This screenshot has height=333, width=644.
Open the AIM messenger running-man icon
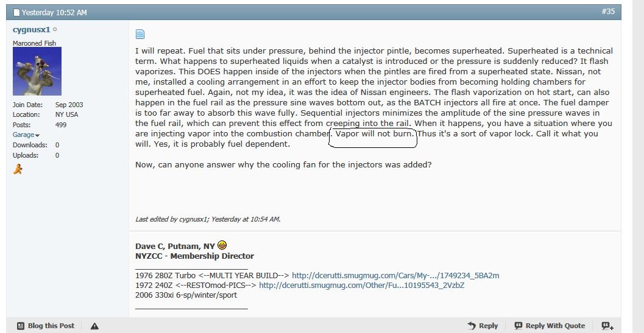tap(18, 169)
